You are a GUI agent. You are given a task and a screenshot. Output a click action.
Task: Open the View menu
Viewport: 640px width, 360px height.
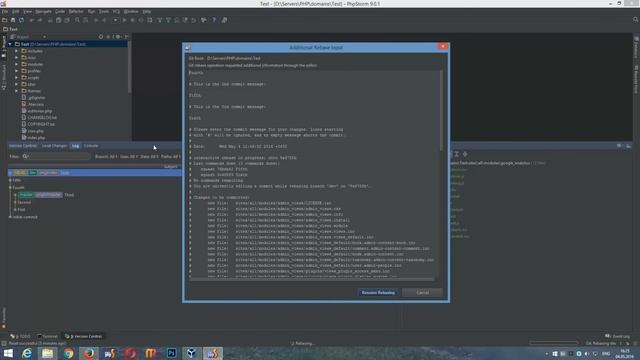(27, 11)
